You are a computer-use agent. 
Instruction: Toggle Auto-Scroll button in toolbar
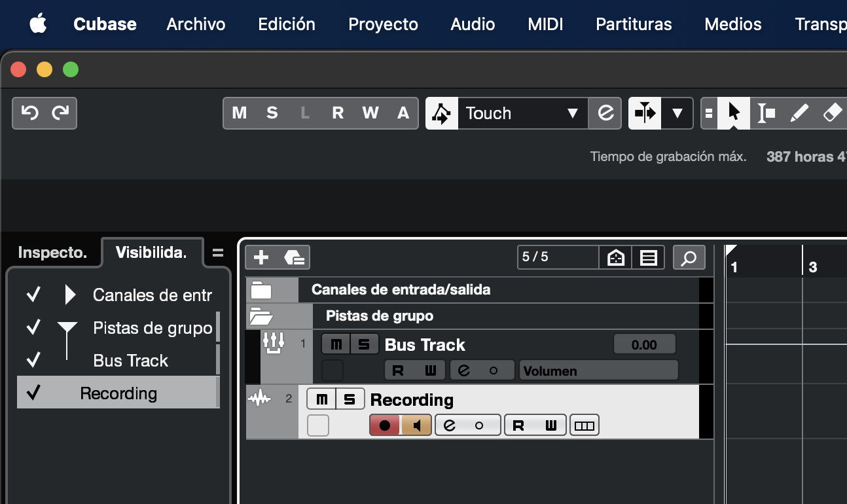point(645,113)
